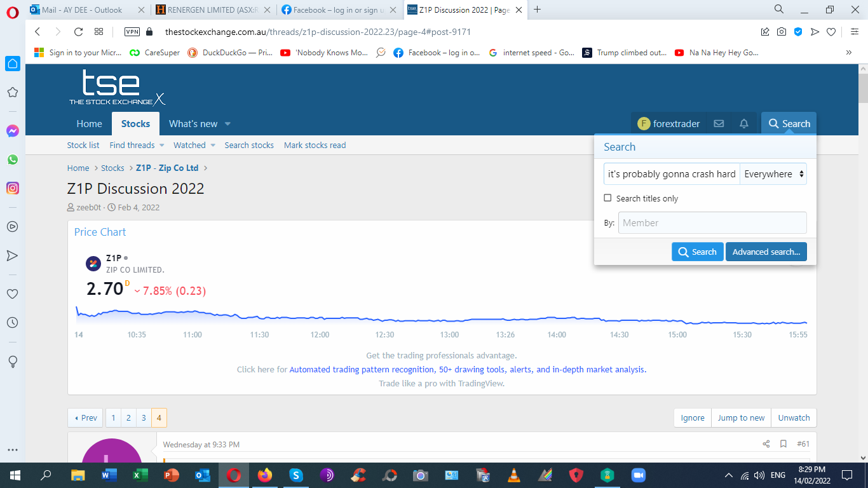Image resolution: width=868 pixels, height=488 pixels.
Task: Click the Jump to new button
Action: point(742,417)
